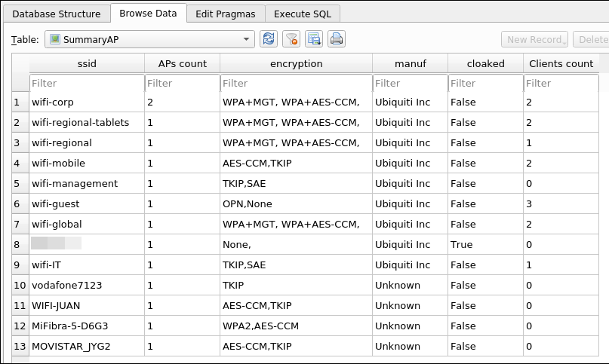
Task: Focus the encryption column filter box
Action: 296,83
